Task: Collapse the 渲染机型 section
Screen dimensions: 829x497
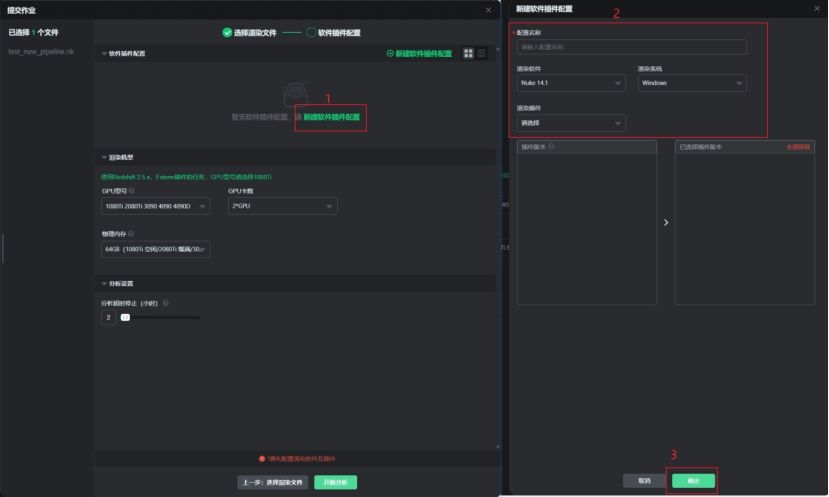Action: 104,158
